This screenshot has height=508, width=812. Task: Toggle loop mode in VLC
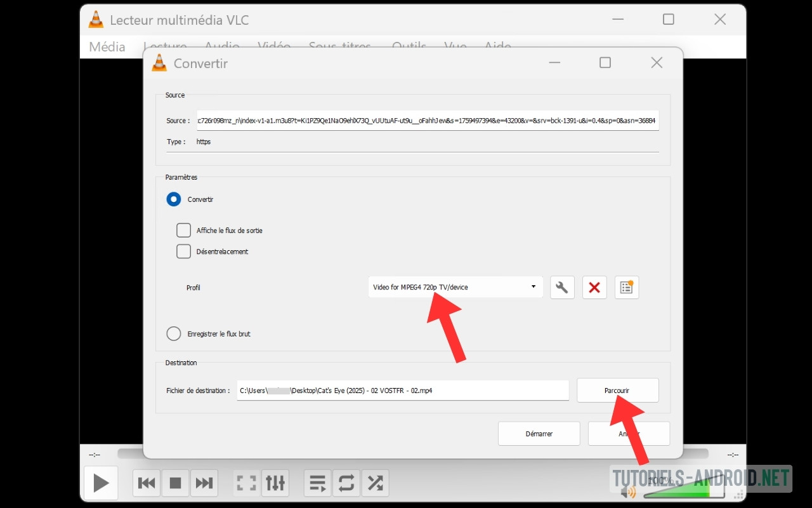[x=346, y=483]
